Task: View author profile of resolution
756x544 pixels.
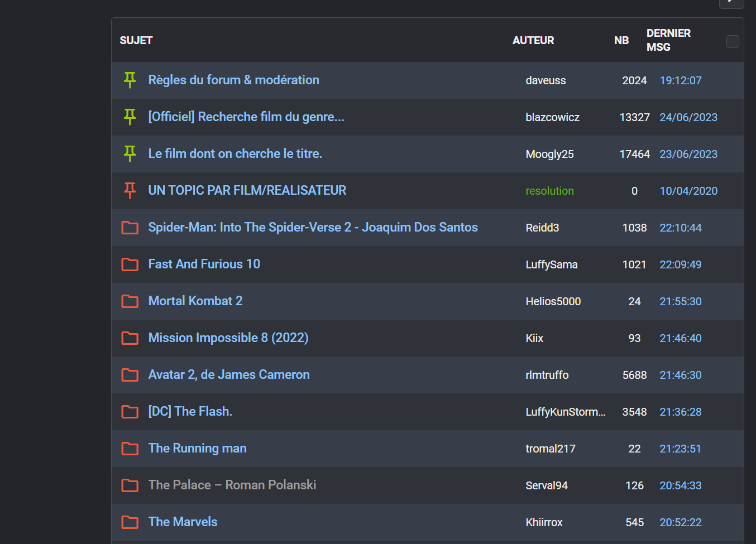Action: point(549,191)
